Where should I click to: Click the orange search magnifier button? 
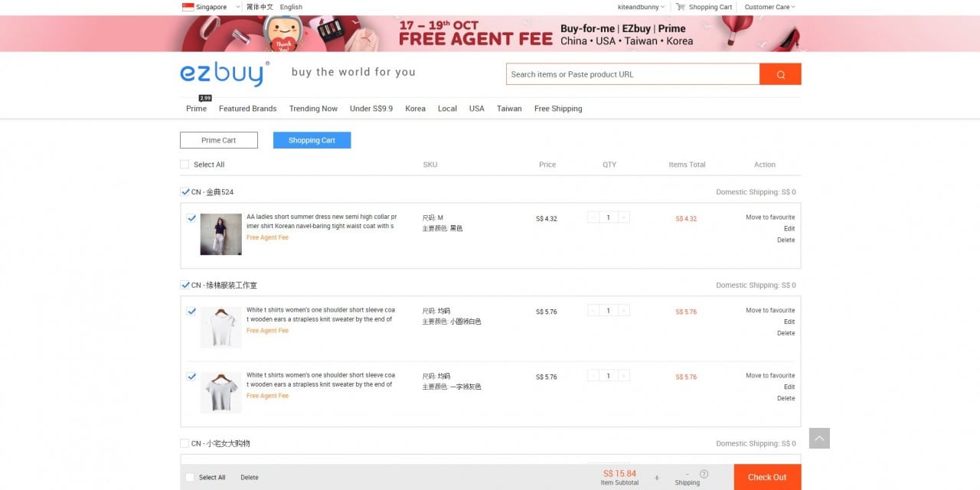(780, 74)
